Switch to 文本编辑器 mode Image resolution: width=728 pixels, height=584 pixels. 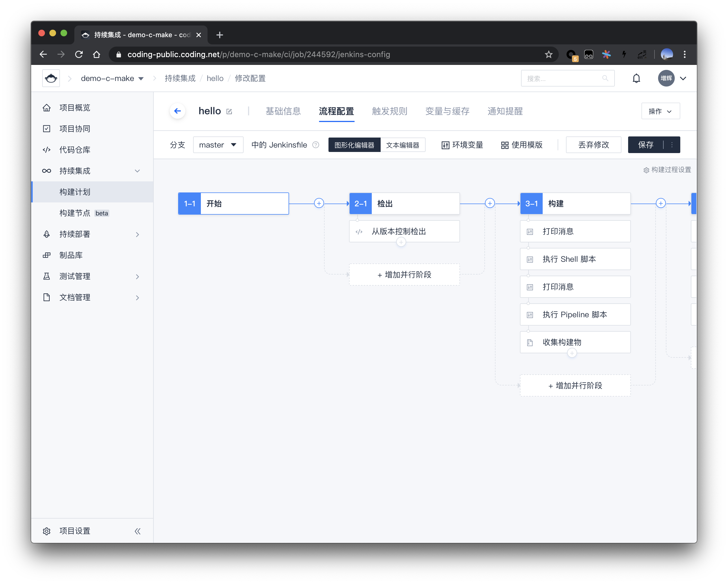(x=403, y=145)
